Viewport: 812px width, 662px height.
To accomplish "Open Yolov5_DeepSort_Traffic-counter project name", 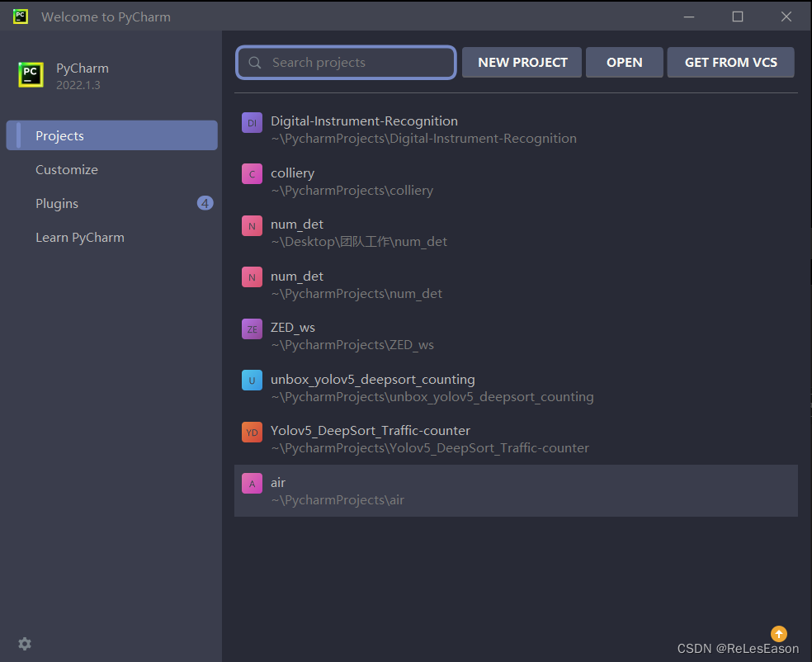I will click(x=371, y=430).
